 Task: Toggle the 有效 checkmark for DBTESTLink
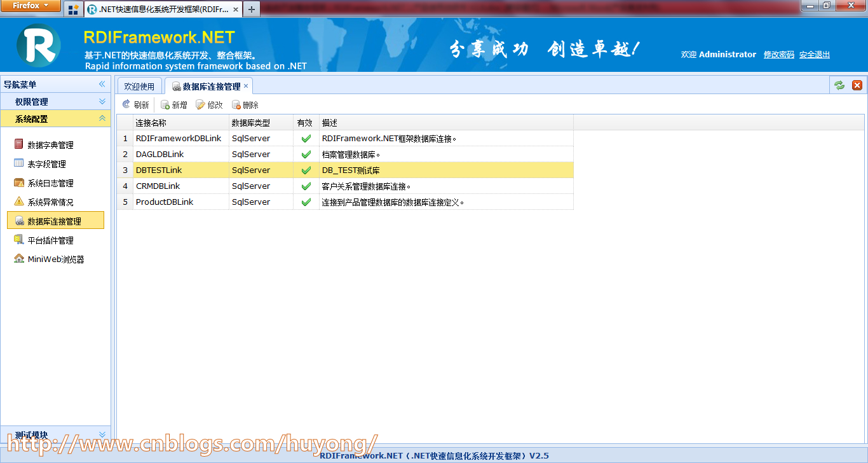(x=305, y=170)
